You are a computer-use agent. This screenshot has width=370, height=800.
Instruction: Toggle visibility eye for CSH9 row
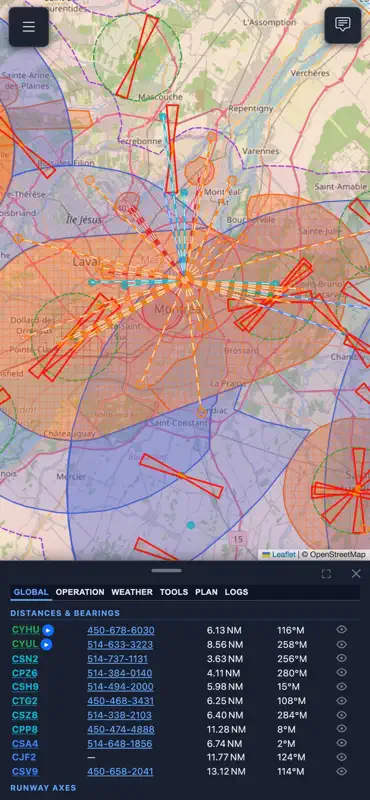point(342,686)
